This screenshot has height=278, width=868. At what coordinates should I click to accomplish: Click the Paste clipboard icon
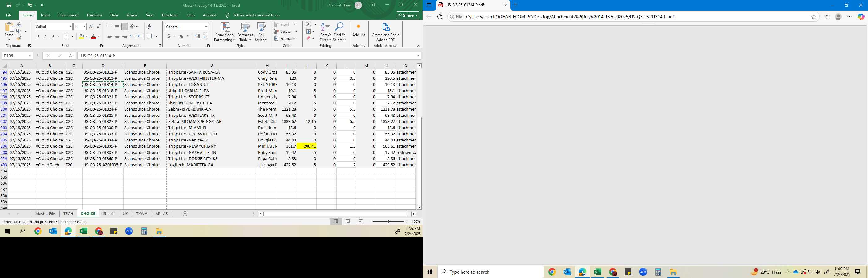[x=9, y=27]
